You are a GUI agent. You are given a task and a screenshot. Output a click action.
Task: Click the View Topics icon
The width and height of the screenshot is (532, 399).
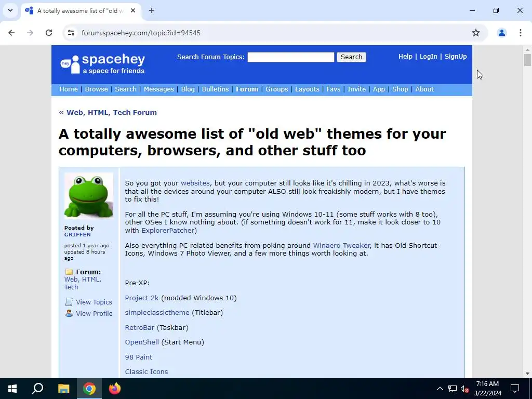(x=69, y=302)
